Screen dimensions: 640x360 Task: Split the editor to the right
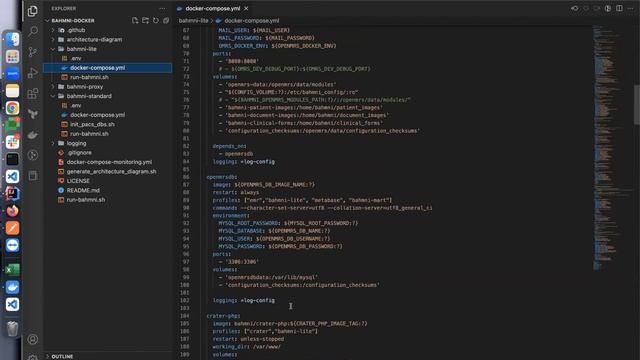pyautogui.click(x=619, y=8)
